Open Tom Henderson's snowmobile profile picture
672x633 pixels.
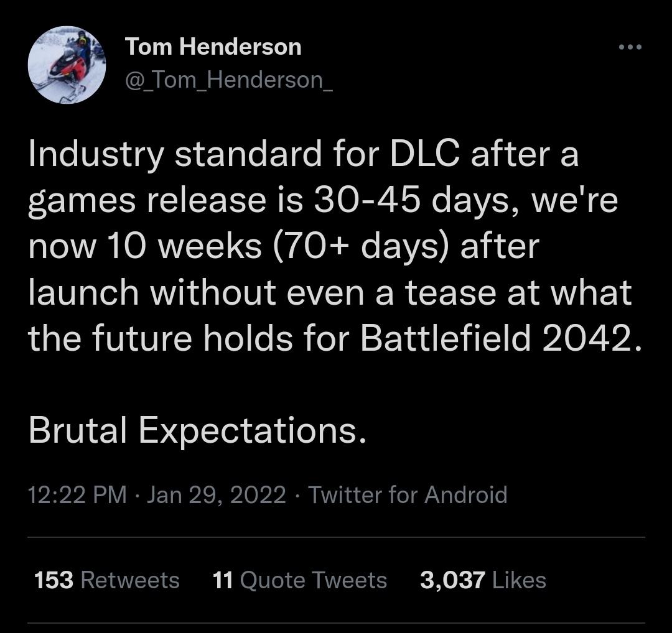67,65
